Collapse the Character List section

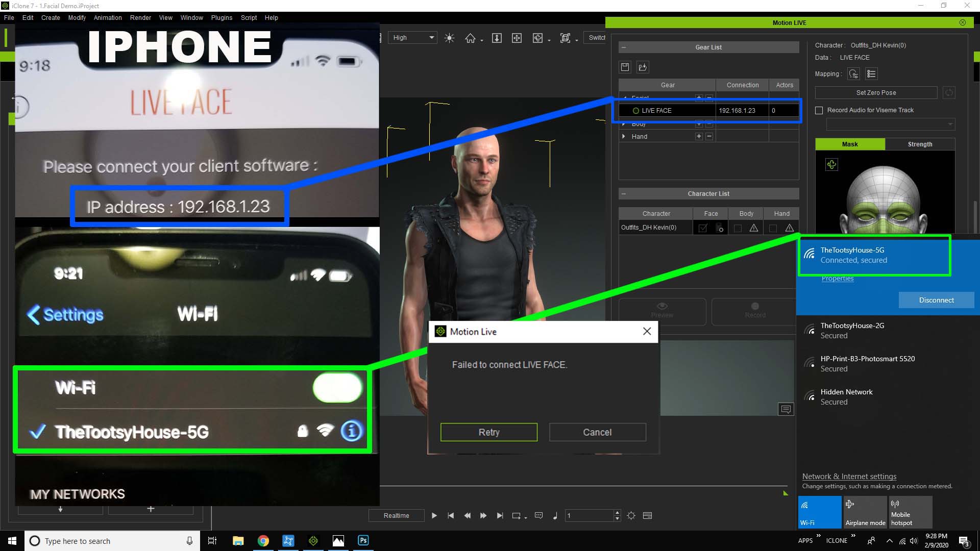(x=624, y=194)
